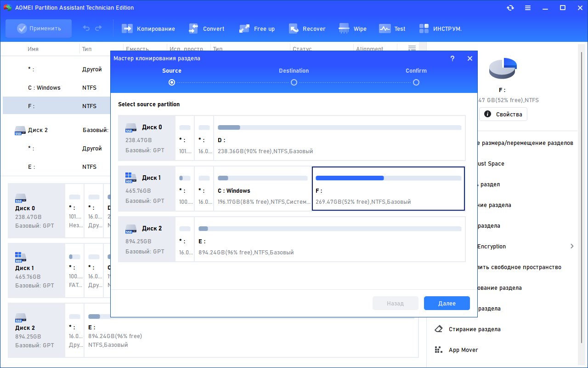The image size is (588, 368).
Task: Launch the Test tool
Action: (392, 29)
